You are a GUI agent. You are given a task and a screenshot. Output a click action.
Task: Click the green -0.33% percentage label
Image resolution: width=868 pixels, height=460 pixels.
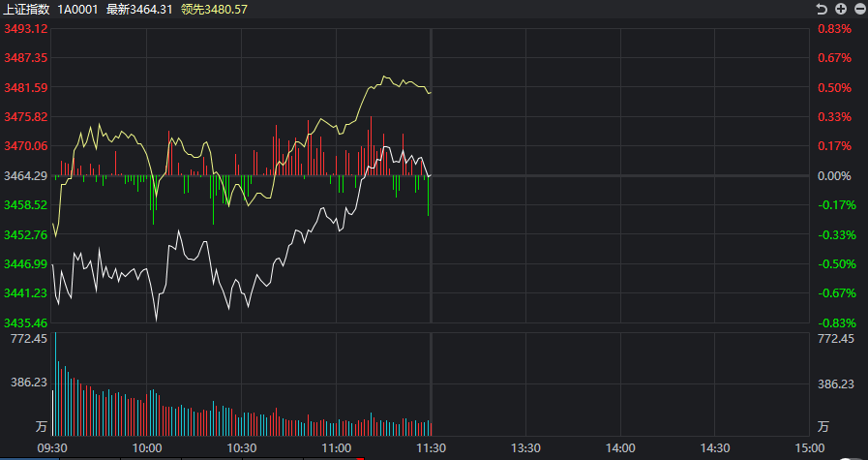point(836,234)
